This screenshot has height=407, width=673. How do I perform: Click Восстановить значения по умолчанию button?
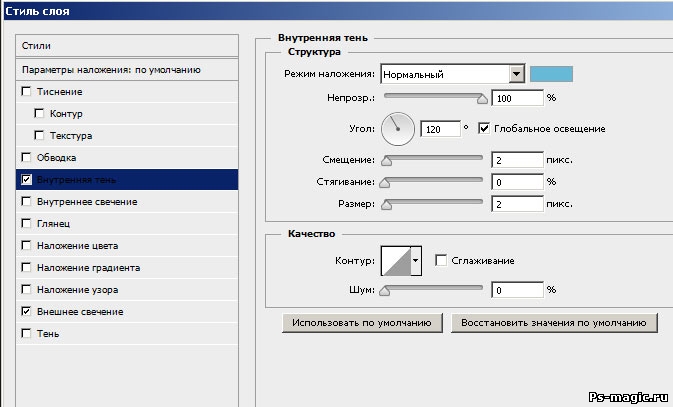click(555, 323)
